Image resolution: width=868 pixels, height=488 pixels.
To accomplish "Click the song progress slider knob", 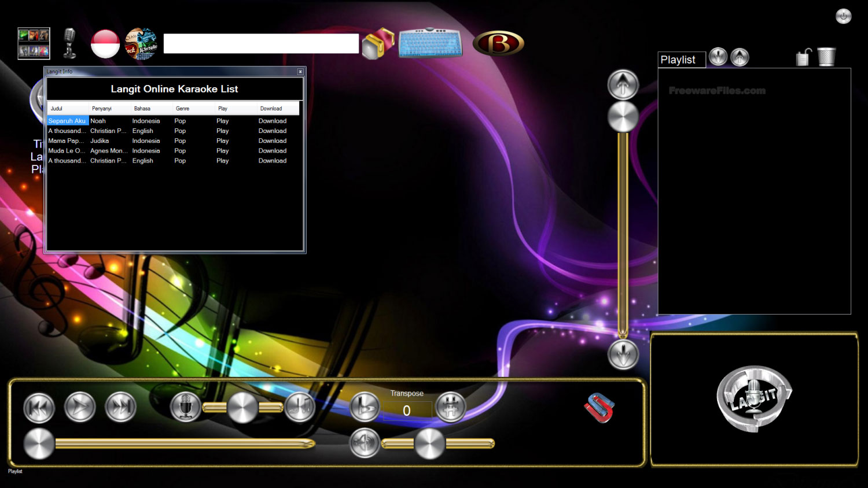I will click(39, 444).
